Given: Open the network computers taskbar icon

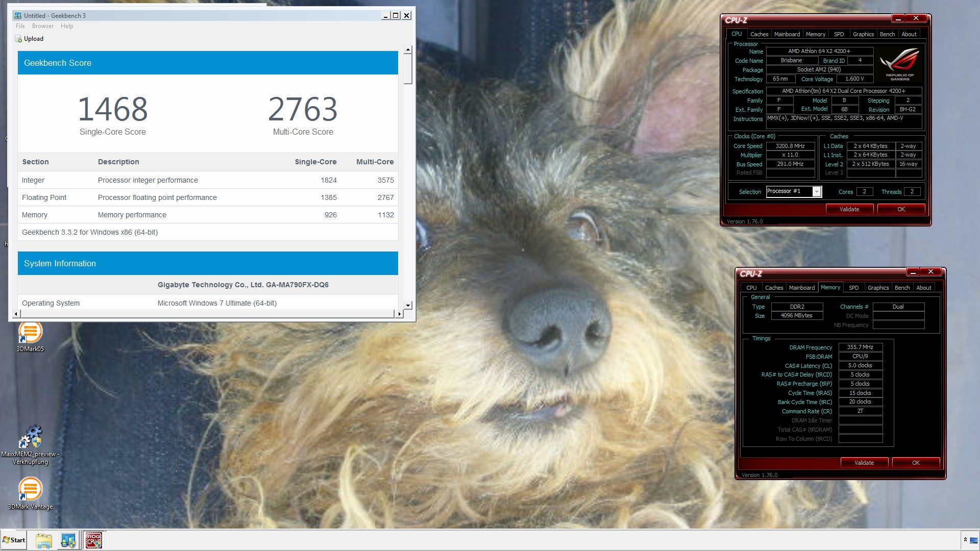Looking at the screenshot, I should 68,540.
